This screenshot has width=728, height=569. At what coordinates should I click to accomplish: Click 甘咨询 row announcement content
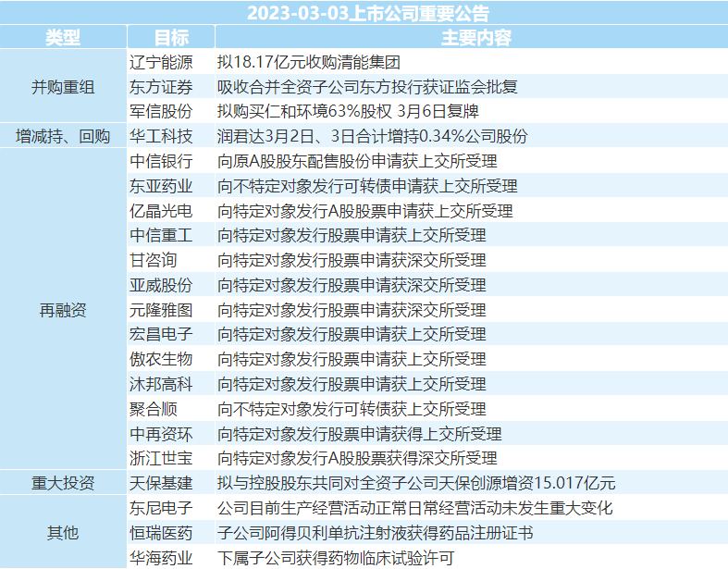[352, 260]
